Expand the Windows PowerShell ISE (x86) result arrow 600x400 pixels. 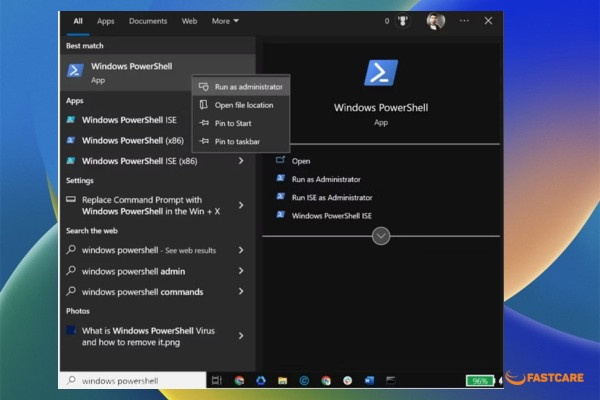241,161
